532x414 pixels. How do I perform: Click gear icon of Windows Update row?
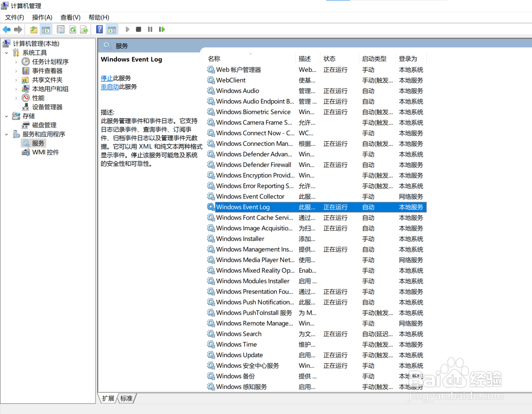(x=211, y=355)
